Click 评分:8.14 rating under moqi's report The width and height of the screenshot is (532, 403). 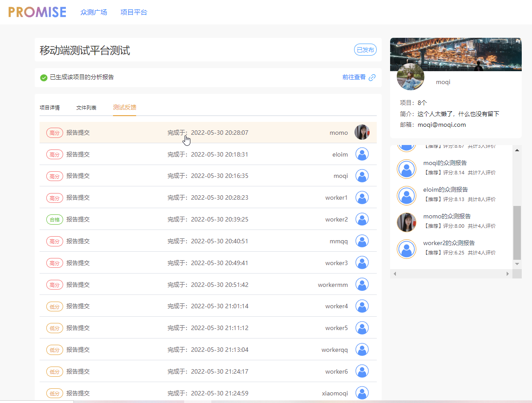click(454, 173)
